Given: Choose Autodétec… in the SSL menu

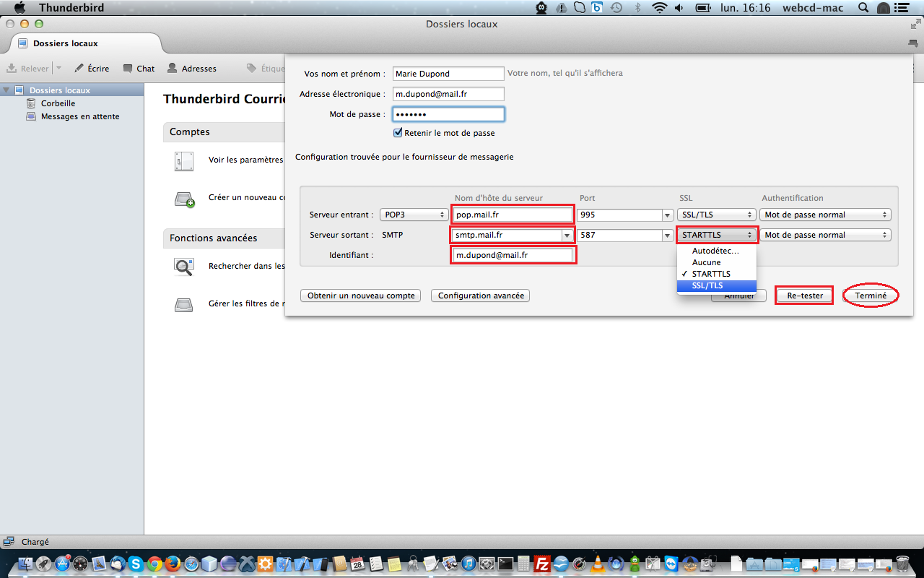Looking at the screenshot, I should pos(717,251).
